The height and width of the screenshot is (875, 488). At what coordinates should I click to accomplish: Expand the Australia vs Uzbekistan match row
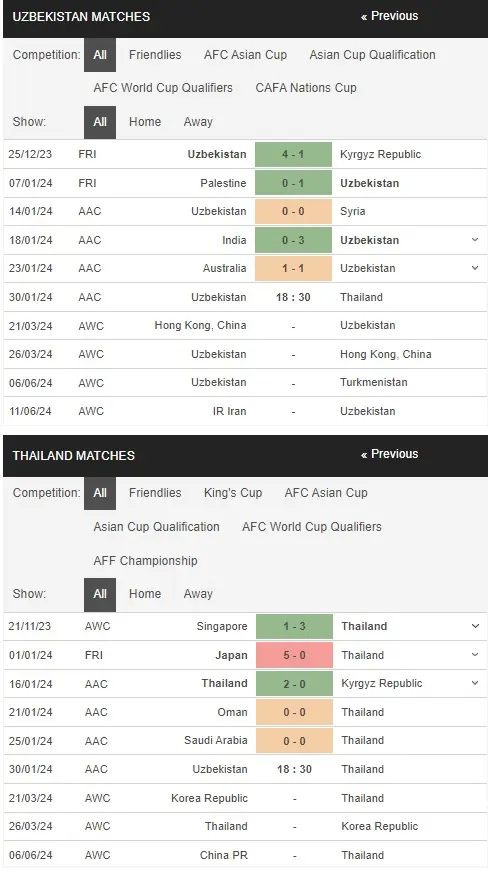475,268
